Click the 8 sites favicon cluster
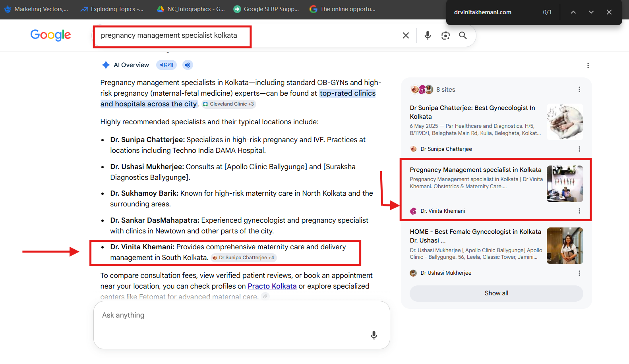 422,90
